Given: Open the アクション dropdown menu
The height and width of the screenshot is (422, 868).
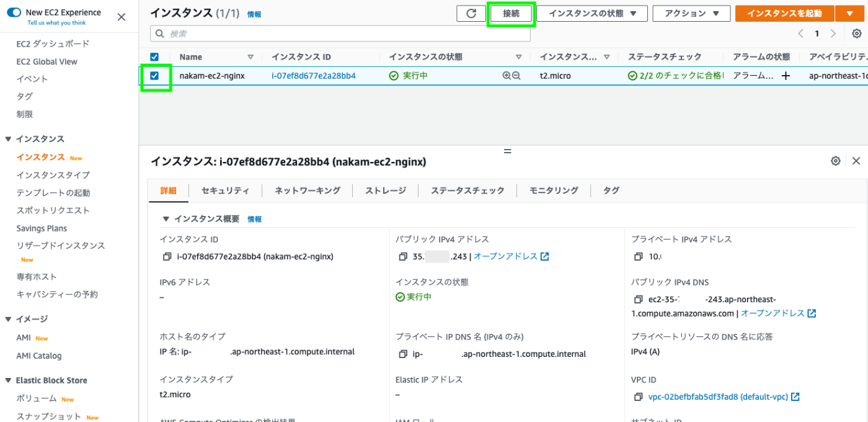Looking at the screenshot, I should [691, 14].
